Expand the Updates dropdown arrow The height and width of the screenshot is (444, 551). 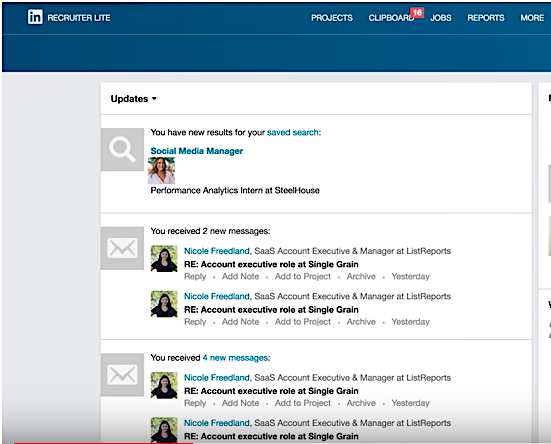click(x=154, y=99)
